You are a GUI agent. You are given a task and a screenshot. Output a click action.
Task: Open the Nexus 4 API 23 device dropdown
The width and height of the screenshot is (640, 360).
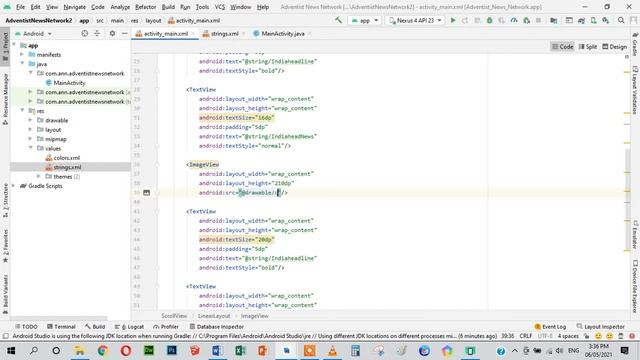click(416, 20)
